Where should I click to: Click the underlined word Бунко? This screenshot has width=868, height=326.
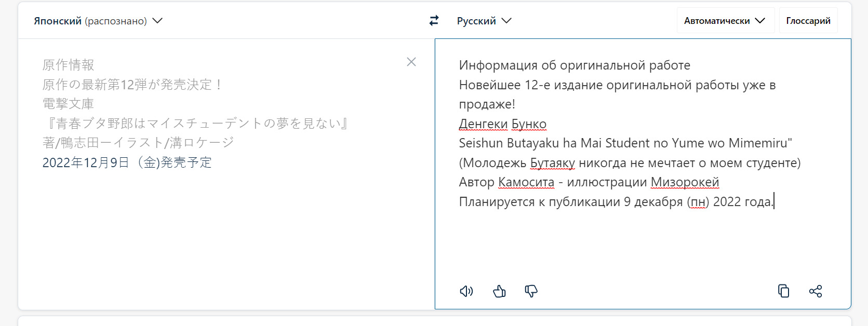click(529, 124)
